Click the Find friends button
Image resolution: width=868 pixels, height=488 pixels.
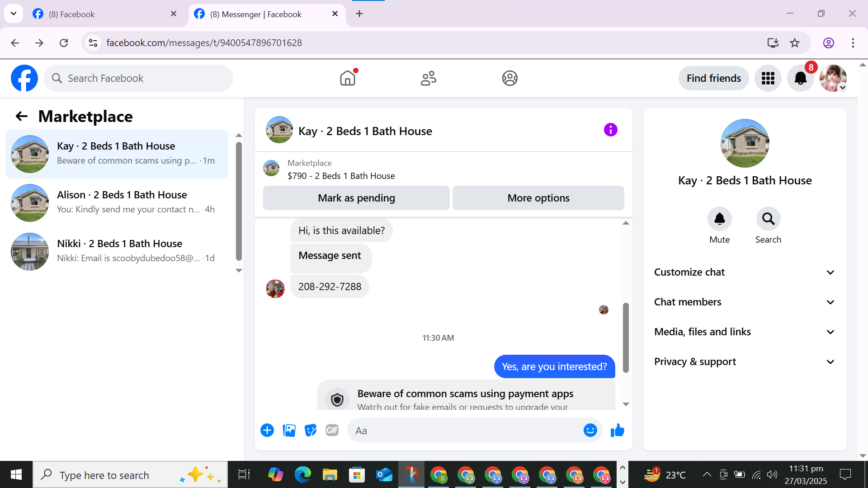point(713,78)
